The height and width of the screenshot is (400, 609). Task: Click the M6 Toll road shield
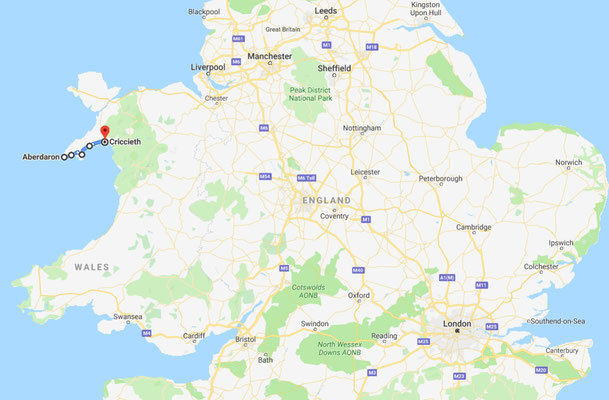306,178
